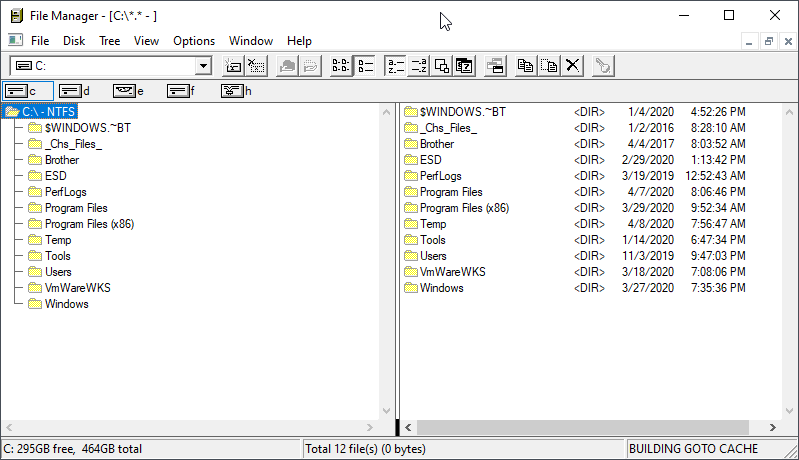Image resolution: width=799 pixels, height=460 pixels.
Task: Click the Stop Sharing toolbar icon
Action: (x=310, y=66)
